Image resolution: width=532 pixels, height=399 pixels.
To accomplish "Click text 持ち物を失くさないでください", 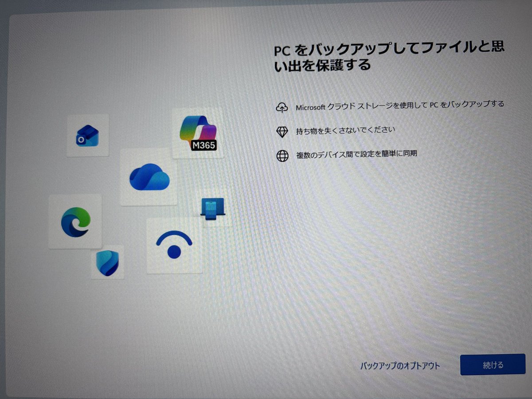I will point(345,130).
